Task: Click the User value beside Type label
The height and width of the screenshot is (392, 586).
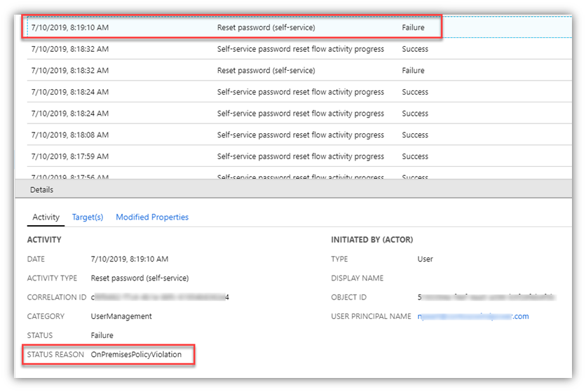Action: tap(425, 259)
